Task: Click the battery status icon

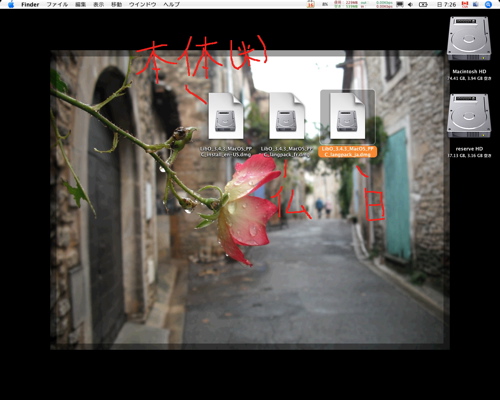Action: 423,4
